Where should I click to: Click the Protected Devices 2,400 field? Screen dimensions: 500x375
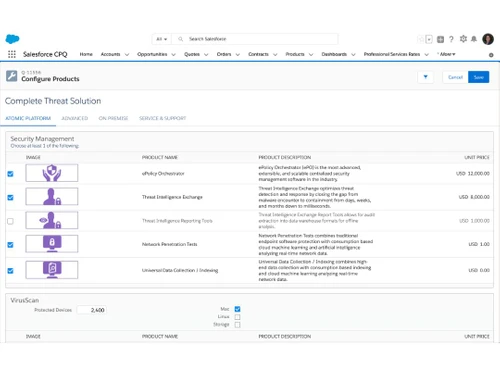click(92, 310)
